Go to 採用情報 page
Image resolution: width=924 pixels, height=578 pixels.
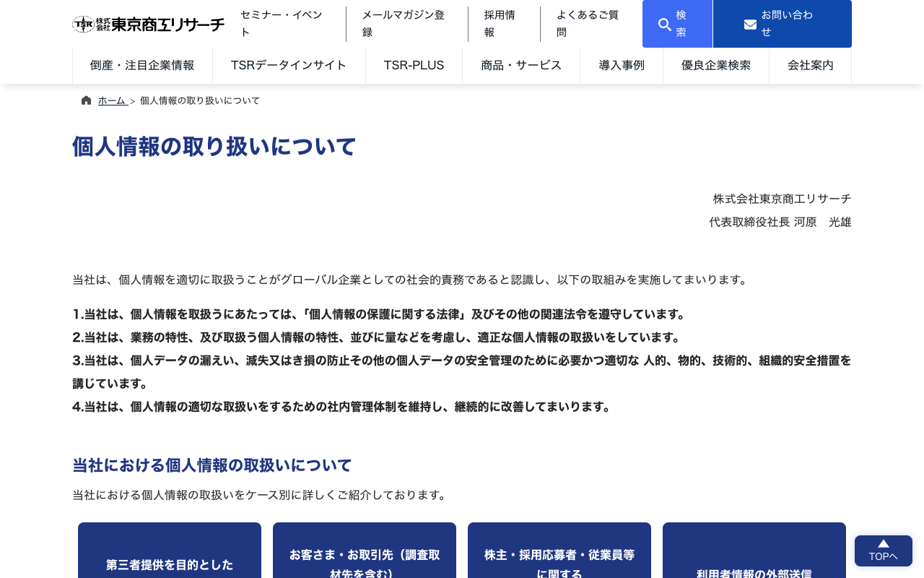click(x=504, y=24)
